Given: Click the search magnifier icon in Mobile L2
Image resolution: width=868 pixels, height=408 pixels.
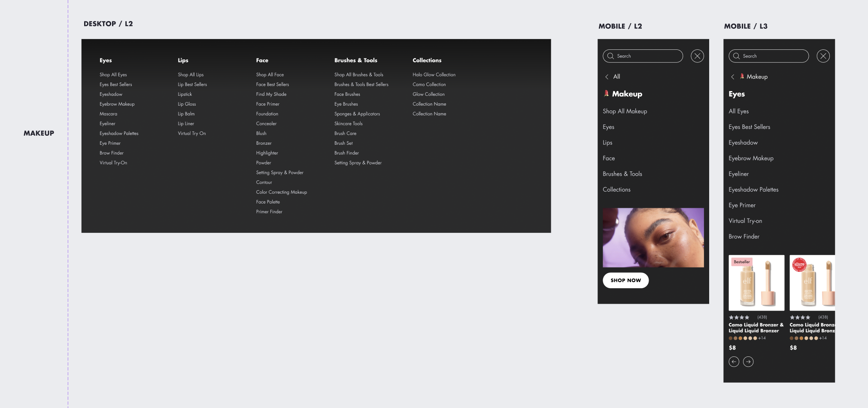Looking at the screenshot, I should click(x=610, y=56).
